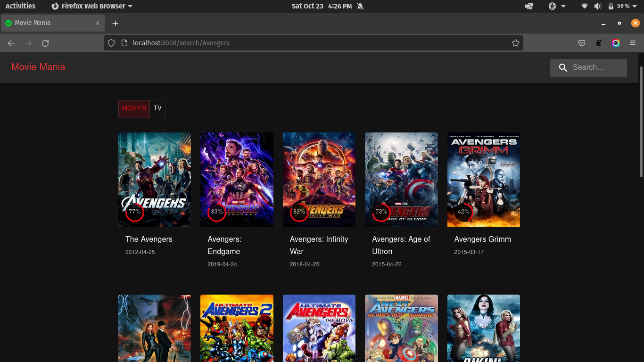Viewport: 644px width, 362px height.
Task: Click the date 2018-04-25
Action: tap(305, 264)
